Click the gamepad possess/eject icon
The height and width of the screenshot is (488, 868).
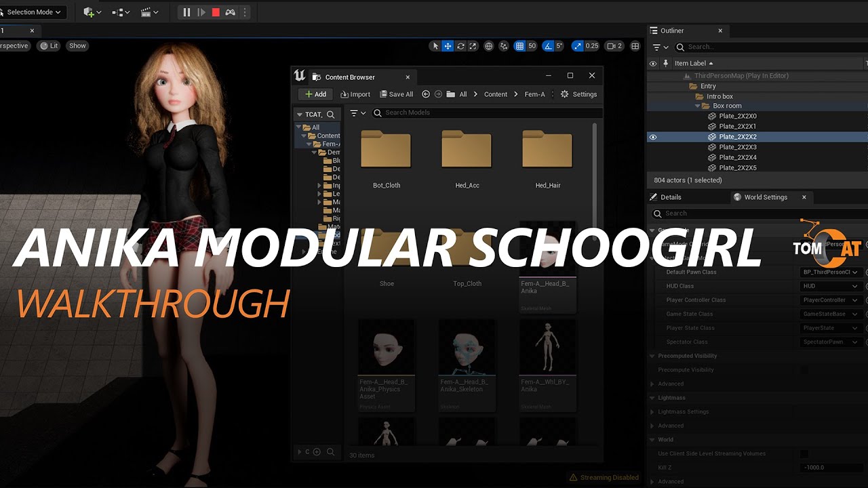[x=231, y=12]
